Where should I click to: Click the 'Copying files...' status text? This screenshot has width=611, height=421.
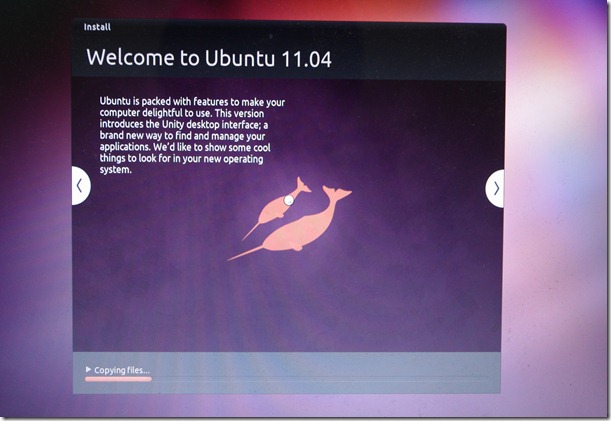tap(122, 370)
